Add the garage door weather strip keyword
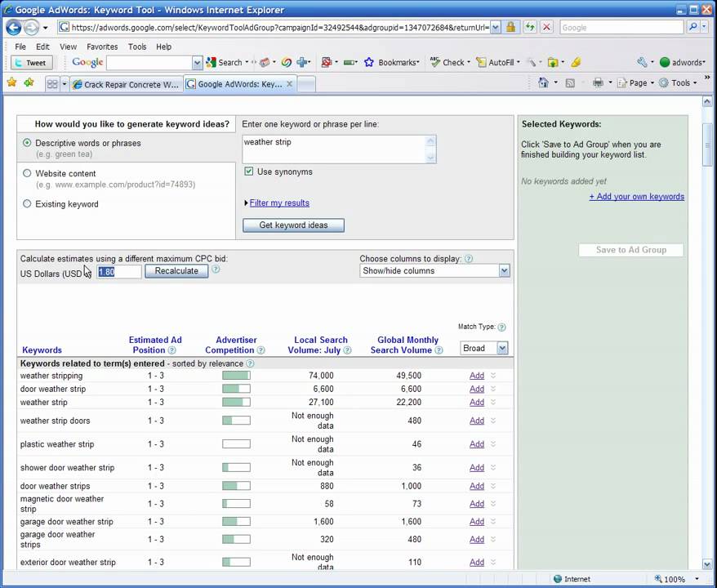717x588 pixels. pyautogui.click(x=476, y=521)
